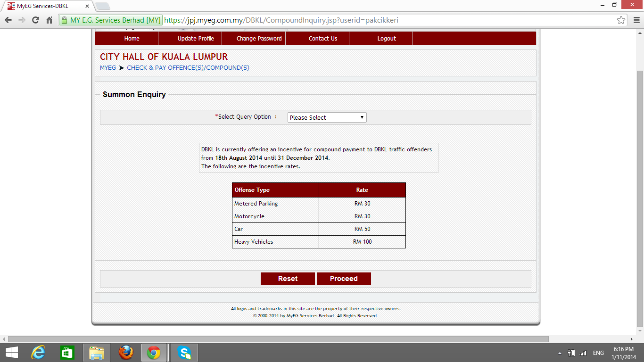Click the browser forward arrow
Screen dimensions: 644x362
[x=22, y=20]
